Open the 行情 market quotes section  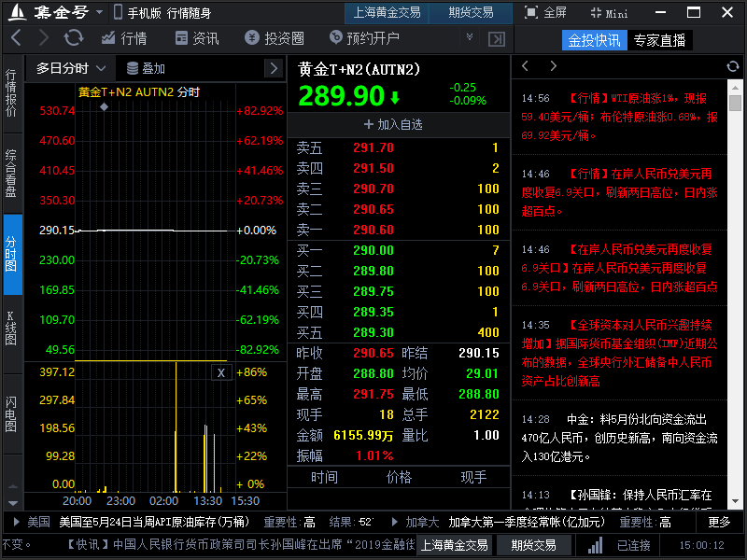(x=123, y=38)
